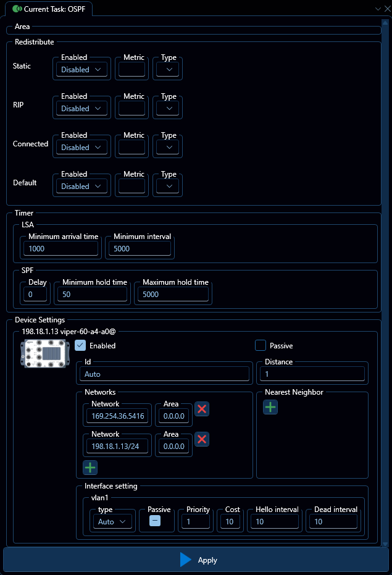This screenshot has height=575, width=392.
Task: Open Default Enabled dropdown
Action: point(81,186)
